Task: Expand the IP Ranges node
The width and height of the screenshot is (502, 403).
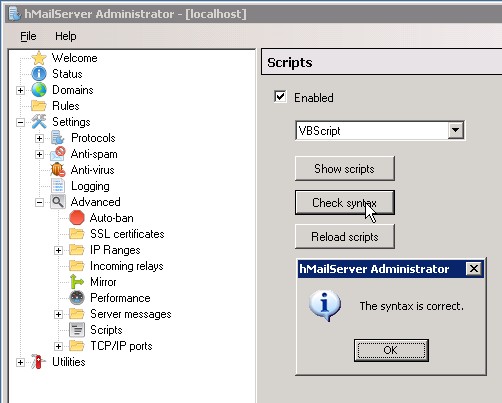Action: tap(58, 250)
